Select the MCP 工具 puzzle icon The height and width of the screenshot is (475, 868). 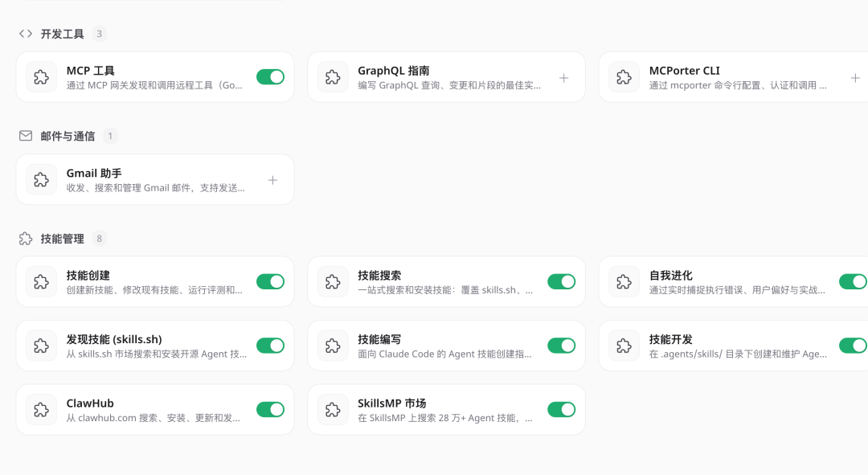click(41, 77)
